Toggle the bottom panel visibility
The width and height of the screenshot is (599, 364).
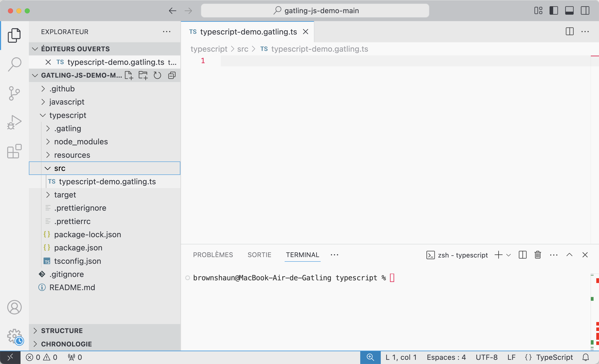[569, 11]
